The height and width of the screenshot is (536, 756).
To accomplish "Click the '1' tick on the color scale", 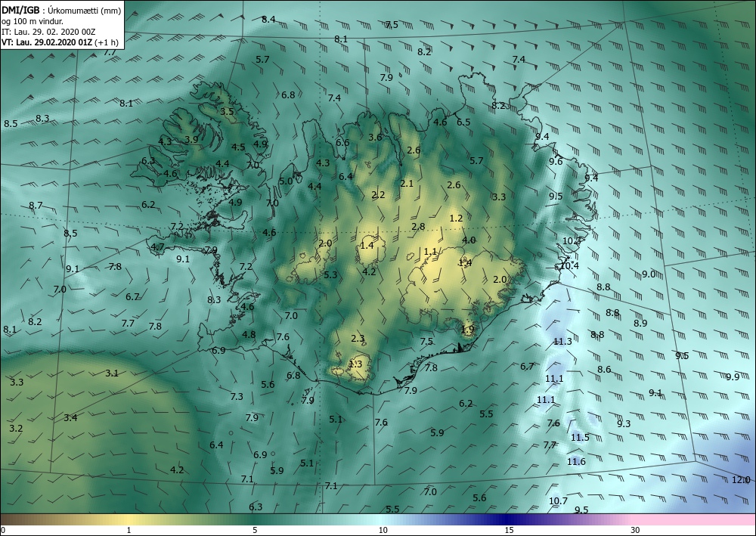I will 129,530.
